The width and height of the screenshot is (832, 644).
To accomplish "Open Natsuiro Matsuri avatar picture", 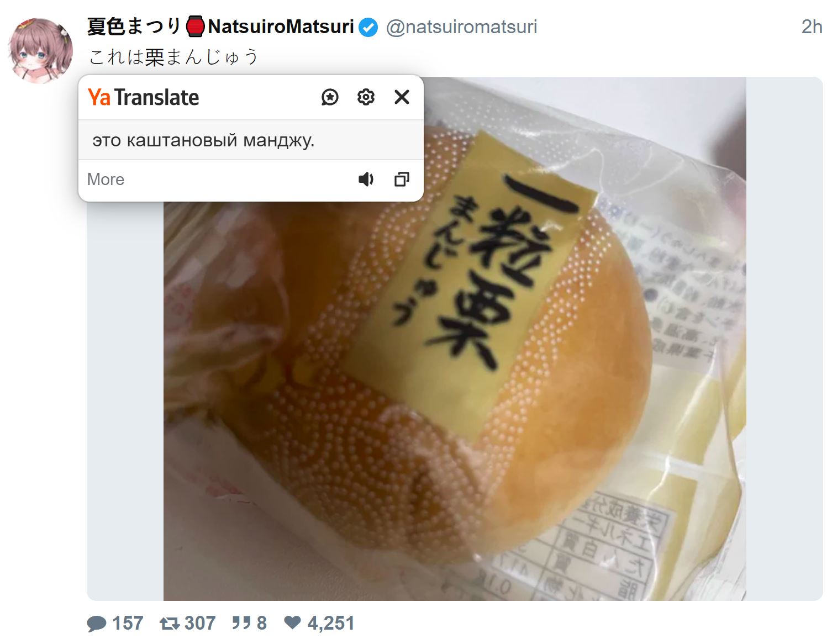I will pos(40,51).
